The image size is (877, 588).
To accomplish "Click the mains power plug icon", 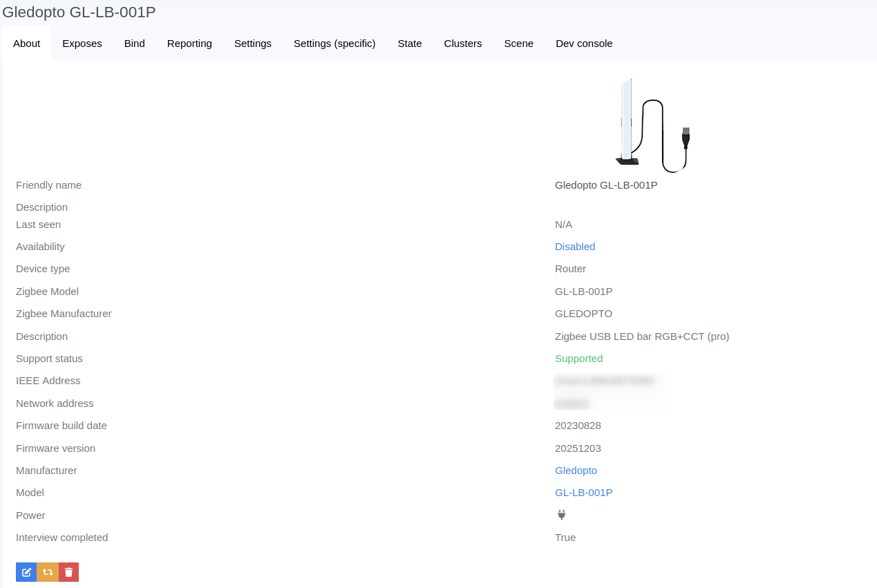I will click(x=561, y=515).
